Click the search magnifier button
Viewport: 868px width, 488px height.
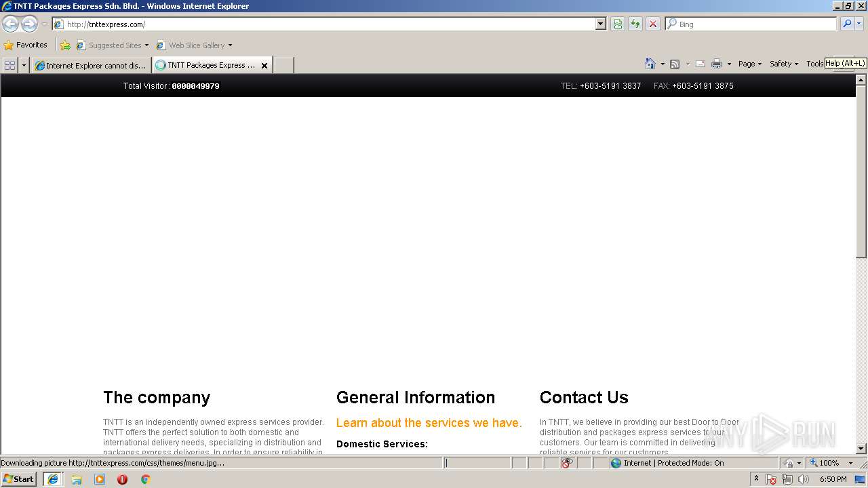(847, 24)
